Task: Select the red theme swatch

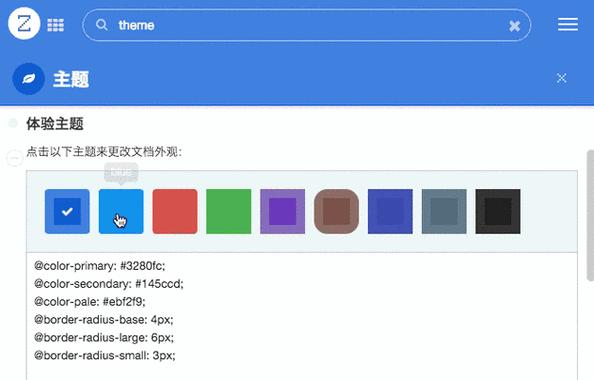Action: click(175, 211)
